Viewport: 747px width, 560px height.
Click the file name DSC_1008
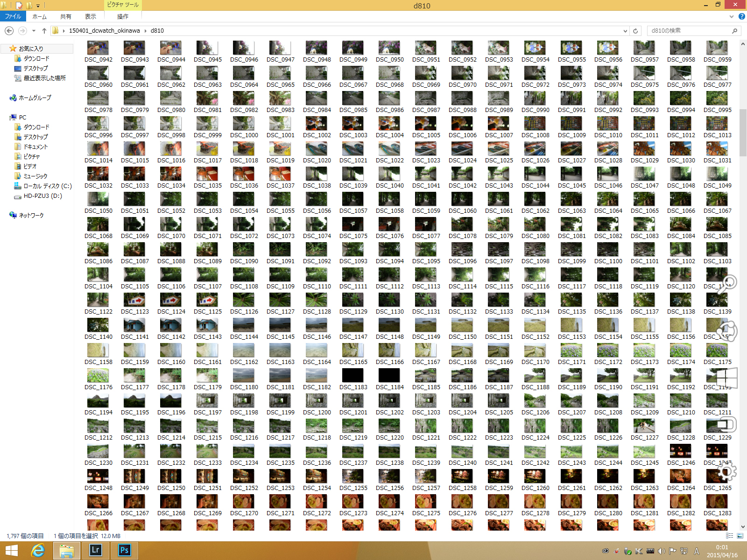pos(536,135)
